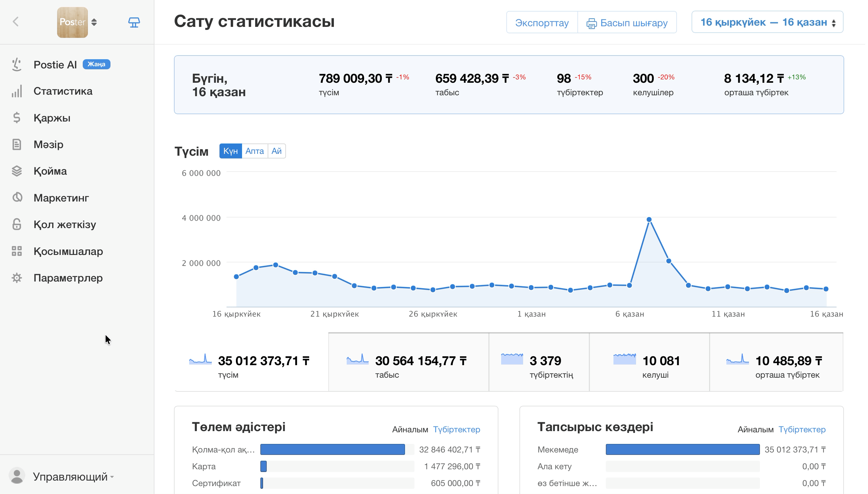The image size is (868, 494).
Task: Click the Қойма layers icon
Action: pos(16,171)
